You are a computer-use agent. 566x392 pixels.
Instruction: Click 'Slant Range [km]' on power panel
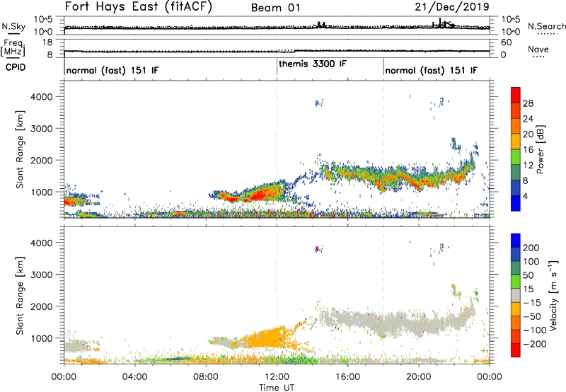[20, 149]
